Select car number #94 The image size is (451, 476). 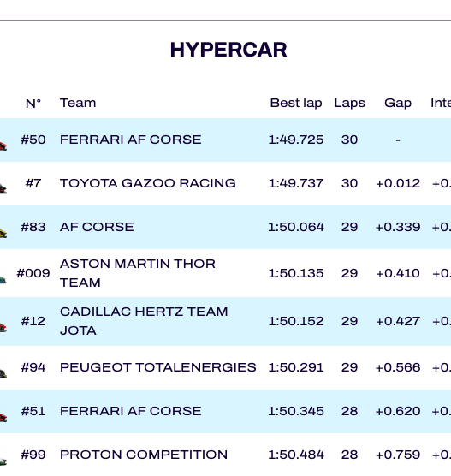tap(33, 367)
